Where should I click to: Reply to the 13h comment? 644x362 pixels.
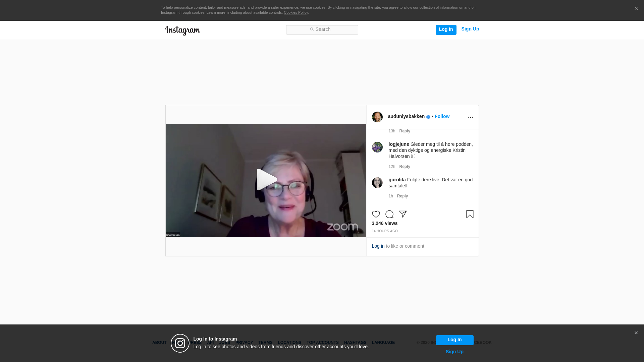pyautogui.click(x=405, y=131)
